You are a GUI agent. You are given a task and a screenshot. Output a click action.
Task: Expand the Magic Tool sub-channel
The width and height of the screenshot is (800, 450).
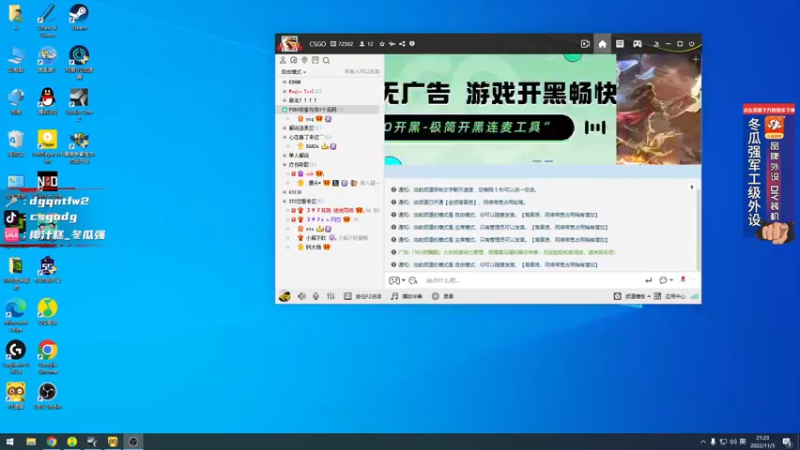[285, 91]
